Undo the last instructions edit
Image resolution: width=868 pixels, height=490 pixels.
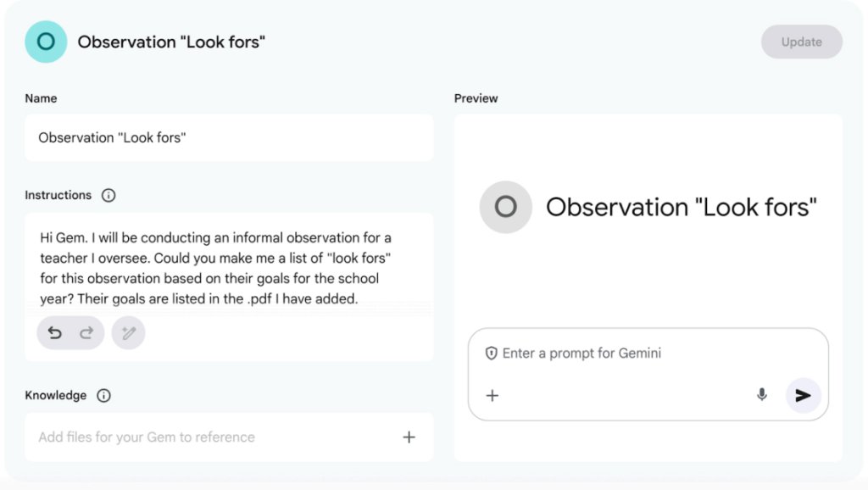pyautogui.click(x=54, y=333)
